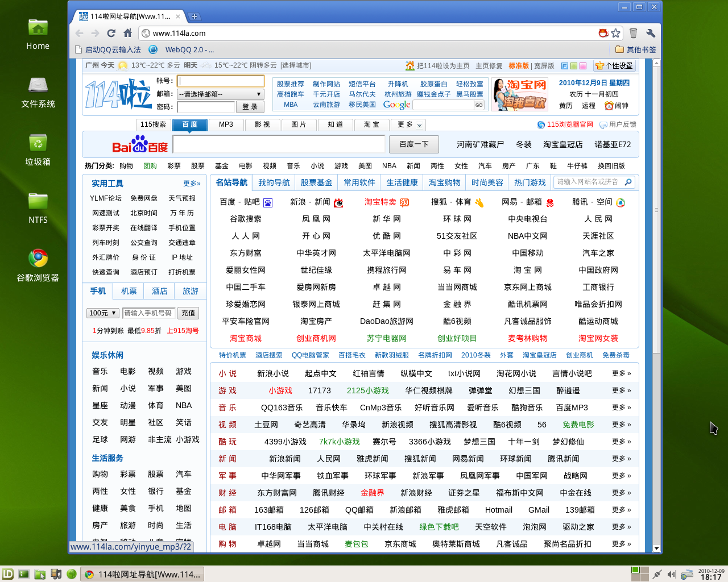
Task: Click the extension icon beside the bookmark star
Action: [x=603, y=33]
